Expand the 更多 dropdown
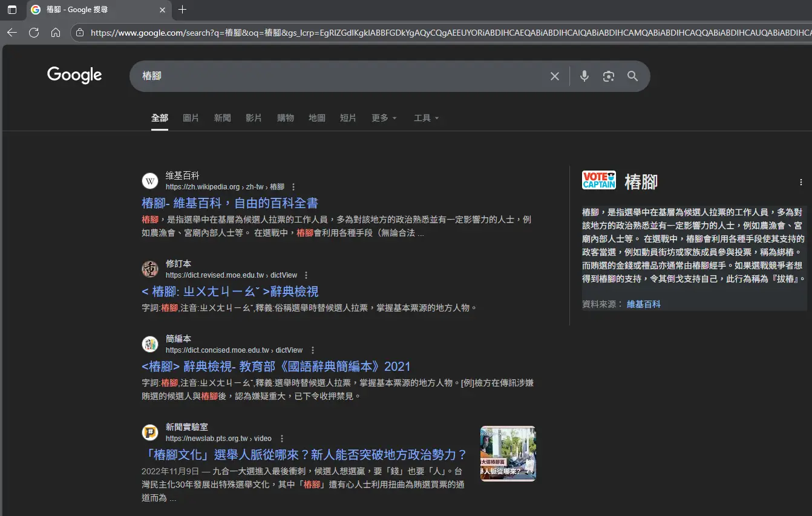The height and width of the screenshot is (516, 812). 384,118
